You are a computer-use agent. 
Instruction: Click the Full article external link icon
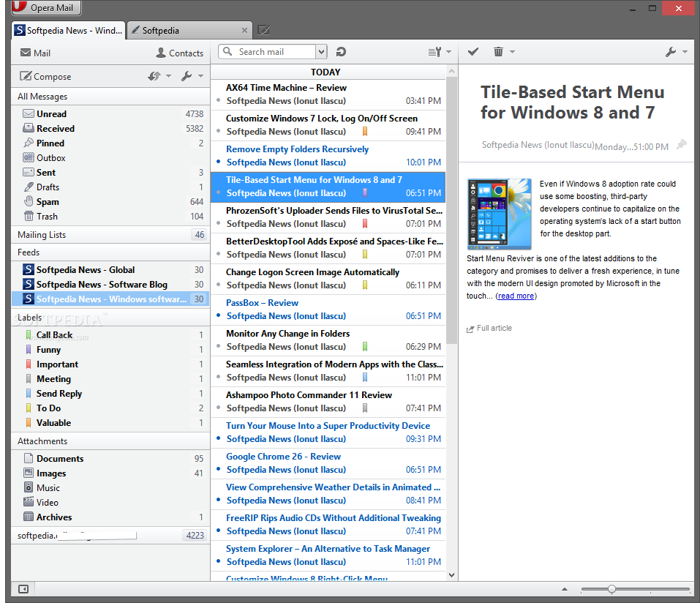tap(470, 329)
